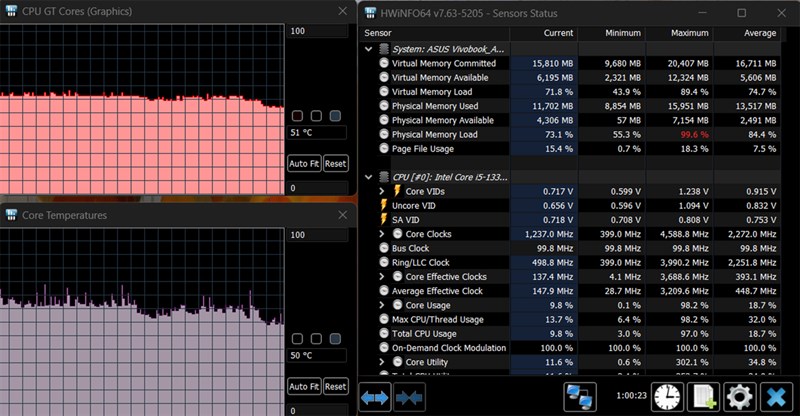Click the pink CPU GT Cores graph area
Image resolution: width=800 pixels, height=416 pixels.
click(x=140, y=140)
